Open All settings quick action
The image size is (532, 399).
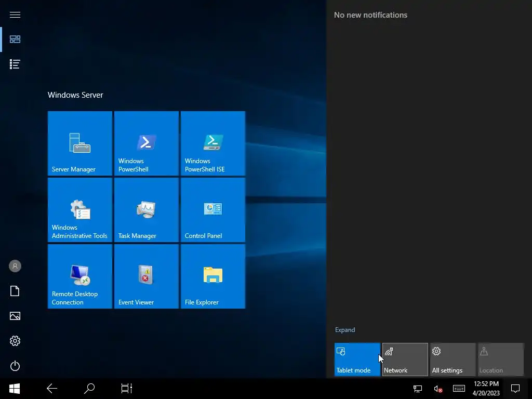tap(453, 360)
